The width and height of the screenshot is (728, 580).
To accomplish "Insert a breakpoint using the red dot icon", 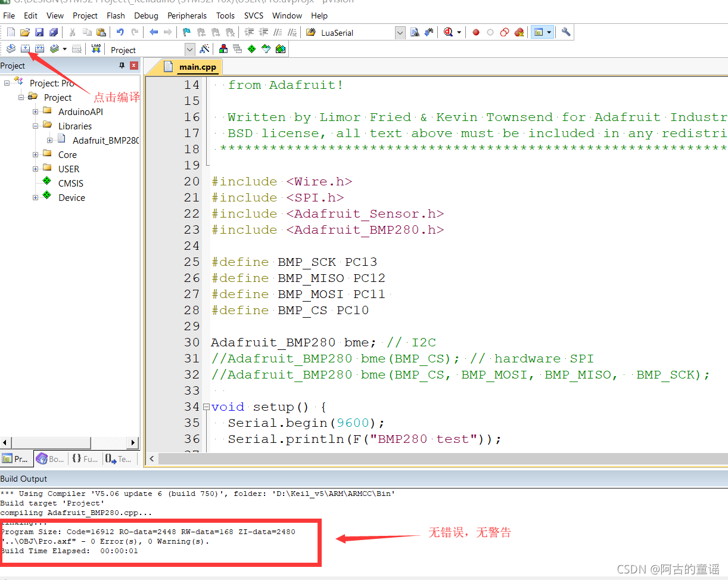I will 475,32.
